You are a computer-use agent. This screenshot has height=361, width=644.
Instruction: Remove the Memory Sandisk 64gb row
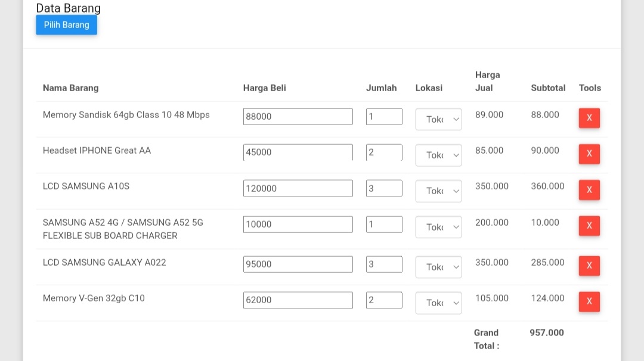coord(589,118)
